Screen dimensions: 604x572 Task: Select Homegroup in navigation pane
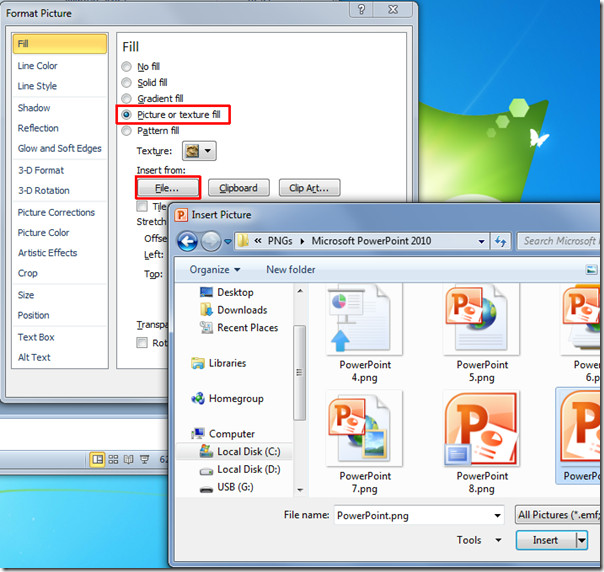228,398
